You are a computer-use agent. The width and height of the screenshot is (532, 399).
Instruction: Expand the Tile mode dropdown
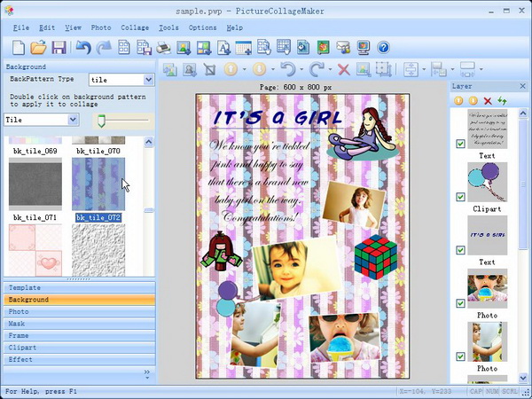pos(73,119)
